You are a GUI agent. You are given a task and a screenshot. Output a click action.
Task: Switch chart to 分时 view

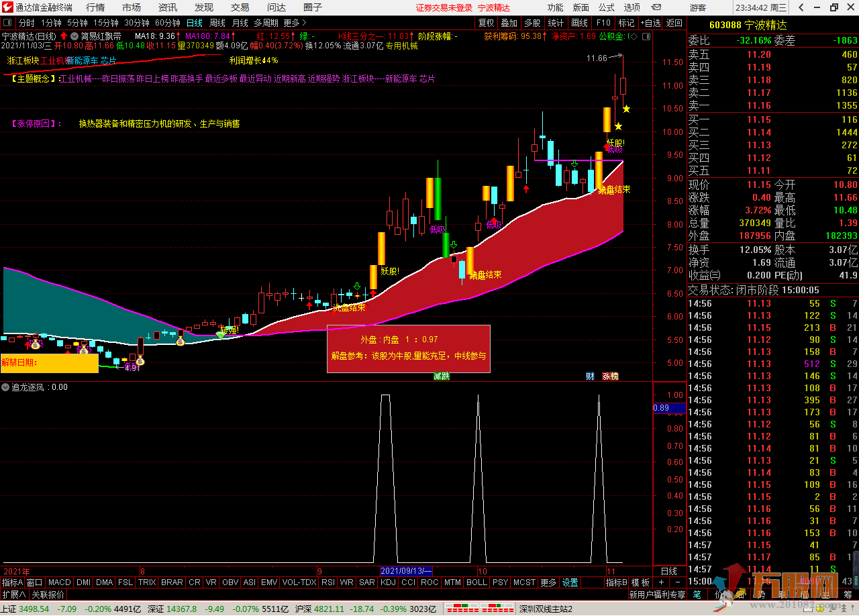(x=26, y=23)
